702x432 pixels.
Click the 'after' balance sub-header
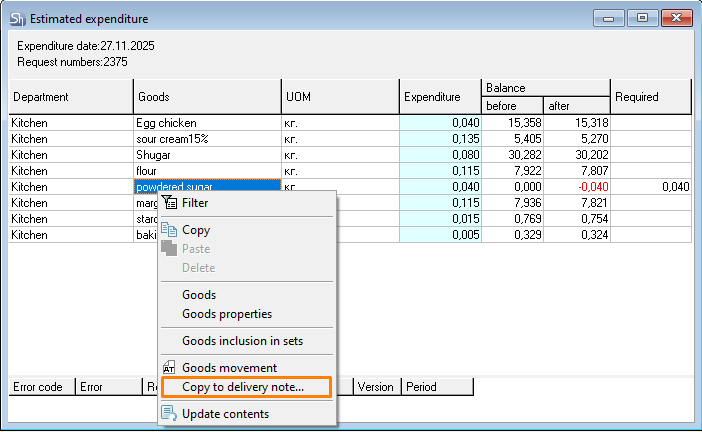575,106
